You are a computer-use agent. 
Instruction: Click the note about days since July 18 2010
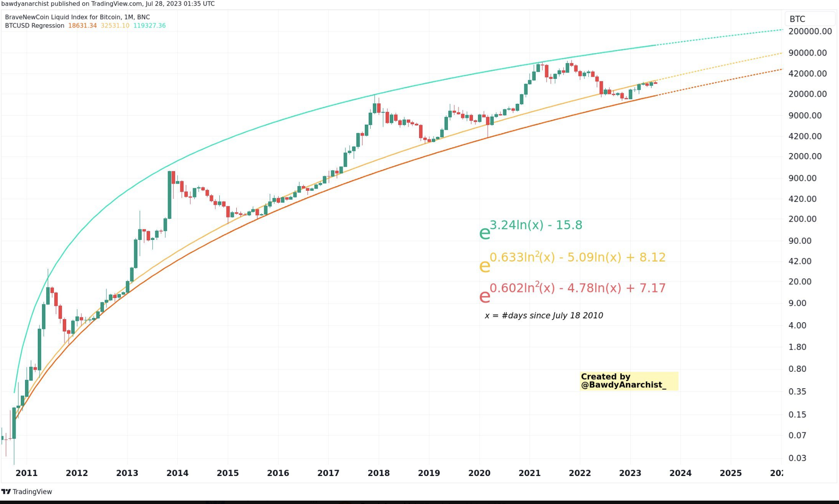(x=544, y=316)
